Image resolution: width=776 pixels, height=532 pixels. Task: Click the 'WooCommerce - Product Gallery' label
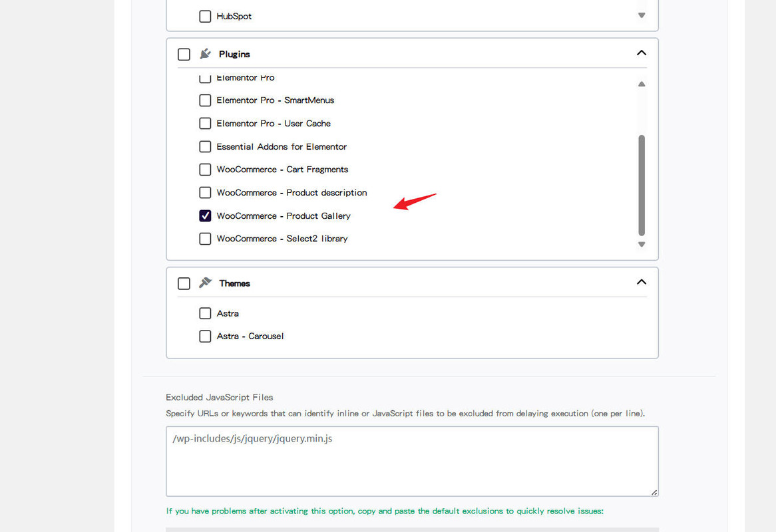(284, 216)
